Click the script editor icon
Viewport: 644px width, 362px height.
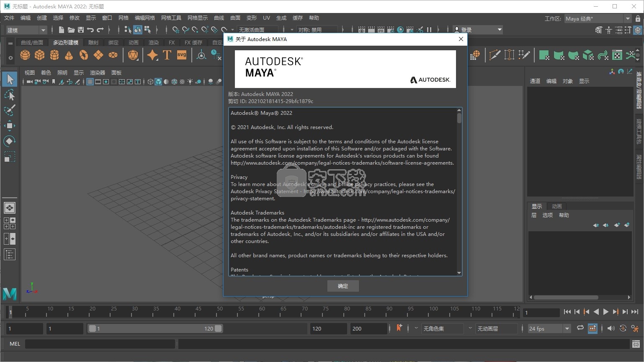636,344
